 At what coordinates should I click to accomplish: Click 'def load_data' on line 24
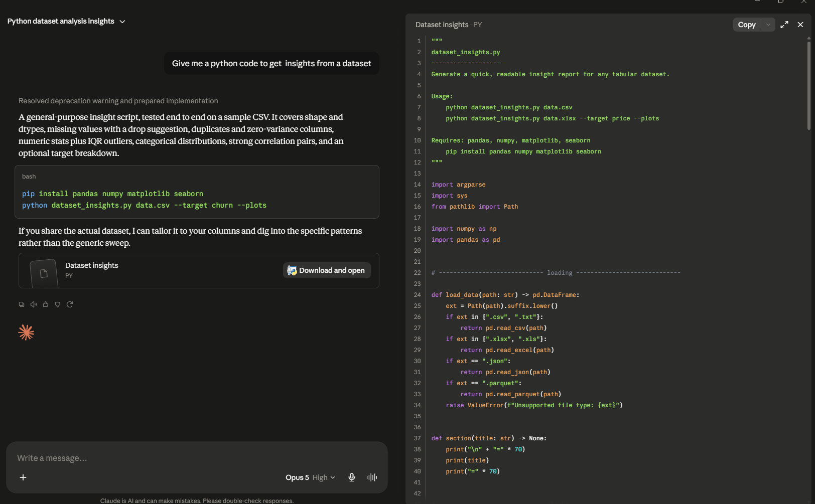(505, 295)
